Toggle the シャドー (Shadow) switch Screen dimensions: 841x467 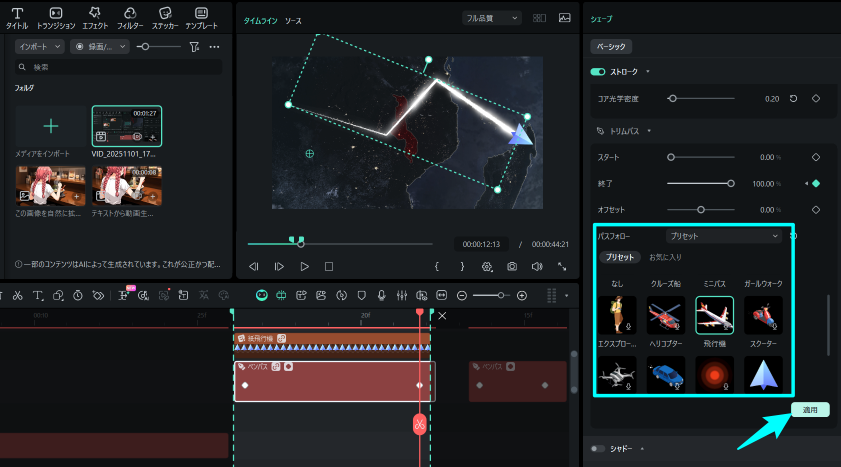(x=598, y=449)
